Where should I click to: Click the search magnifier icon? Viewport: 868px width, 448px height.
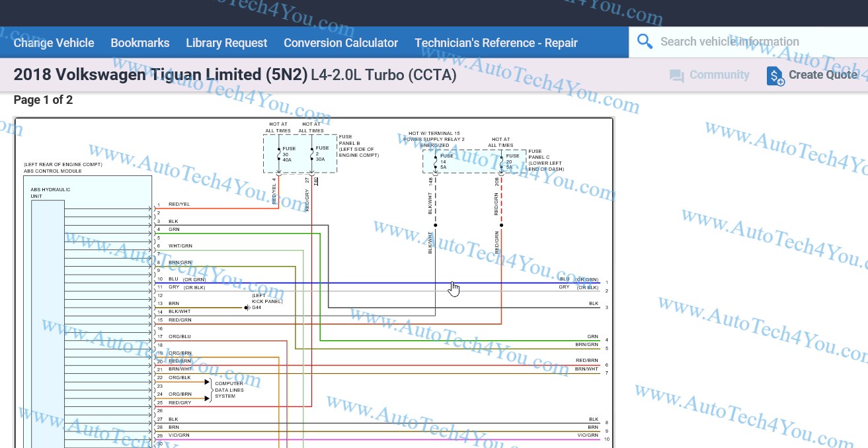(645, 41)
